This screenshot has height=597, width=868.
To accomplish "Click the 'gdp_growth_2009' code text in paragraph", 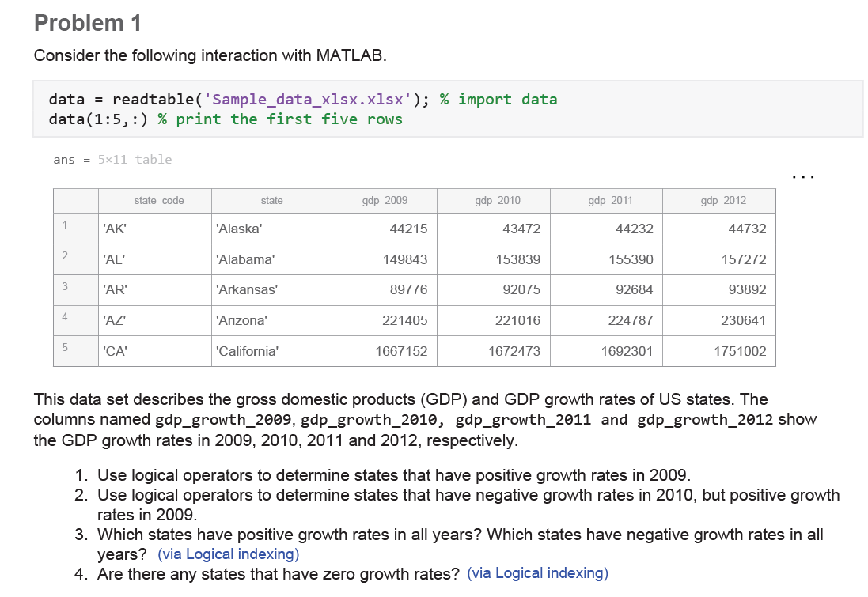I will point(222,420).
